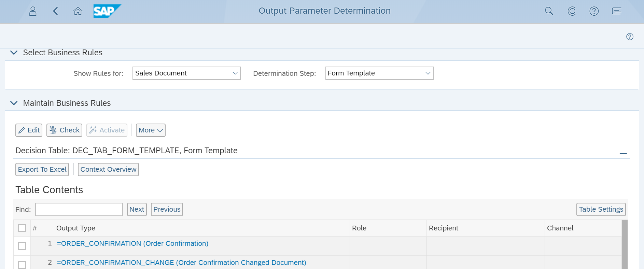This screenshot has height=269, width=644.
Task: Click the Recipient column header
Action: (486, 228)
